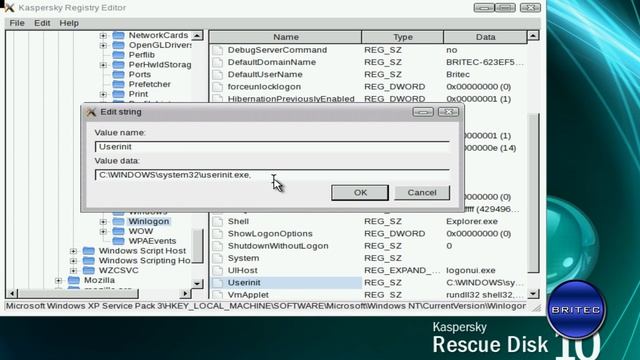640x360 pixels.
Task: Select the WOW folder icon
Action: (x=118, y=231)
